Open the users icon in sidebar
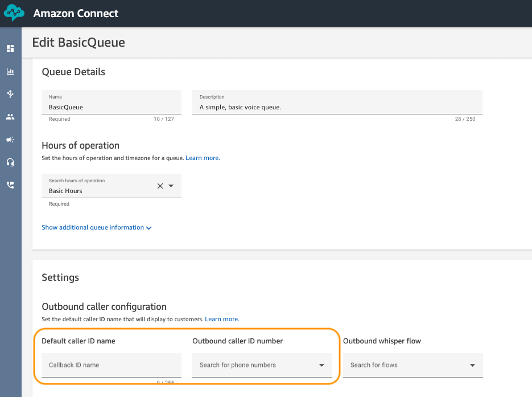The image size is (532, 397). (x=10, y=117)
